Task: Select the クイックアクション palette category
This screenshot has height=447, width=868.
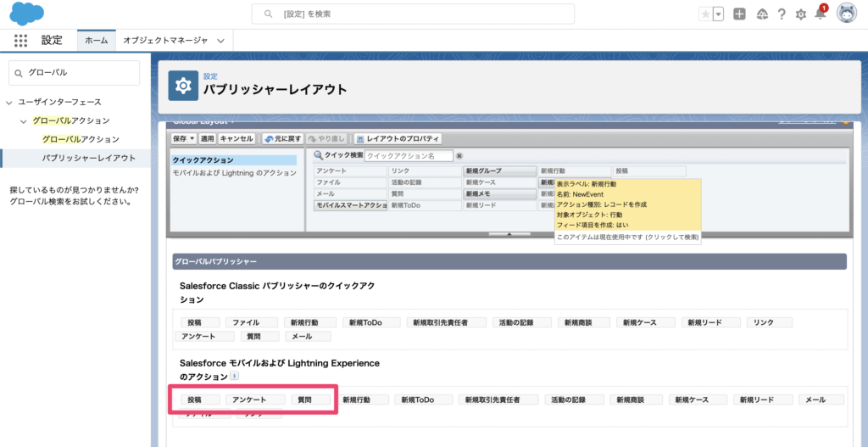Action: point(234,160)
